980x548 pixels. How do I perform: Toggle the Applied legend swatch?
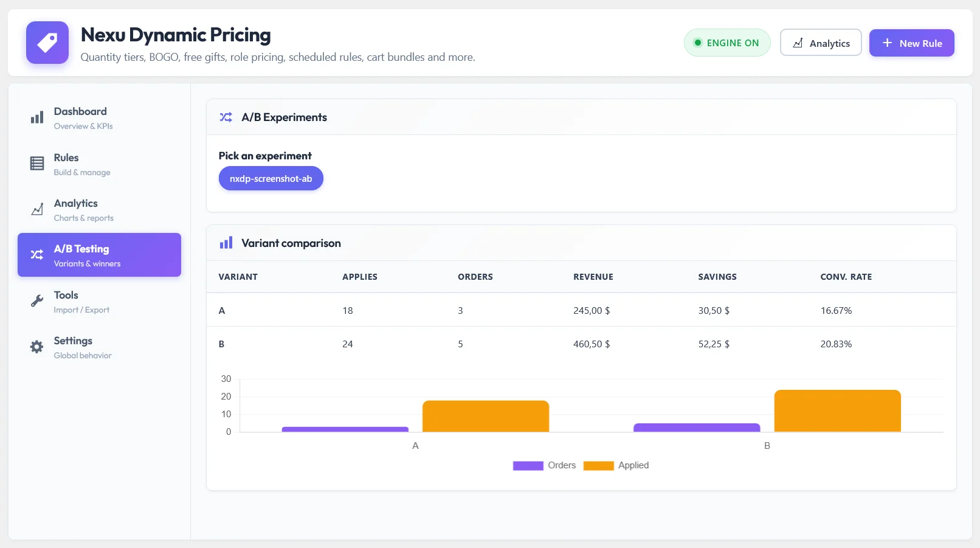point(598,466)
